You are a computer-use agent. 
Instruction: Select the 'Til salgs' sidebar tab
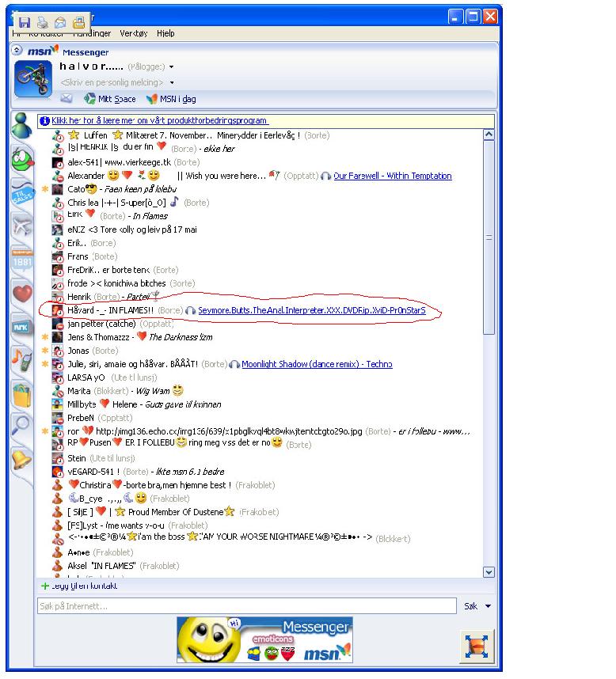point(21,195)
